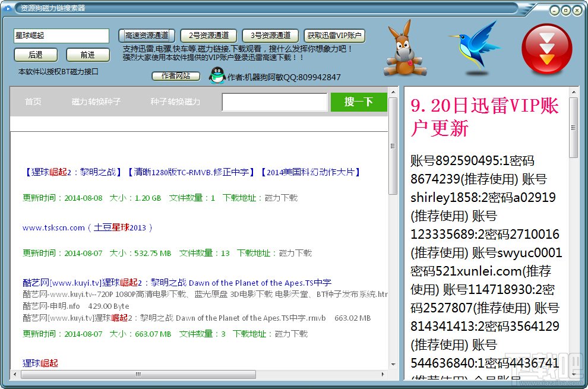Click 获取迅雷VIP账户 button
The image size is (588, 389).
pyautogui.click(x=334, y=36)
